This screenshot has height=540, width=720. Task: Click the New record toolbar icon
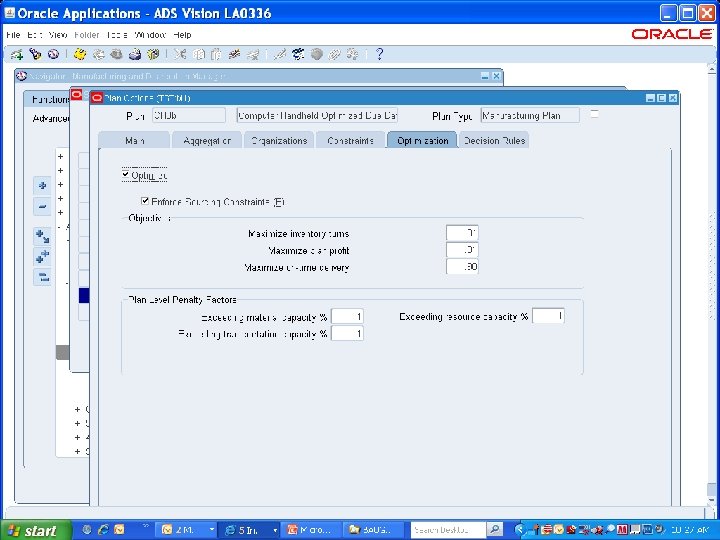[x=17, y=55]
